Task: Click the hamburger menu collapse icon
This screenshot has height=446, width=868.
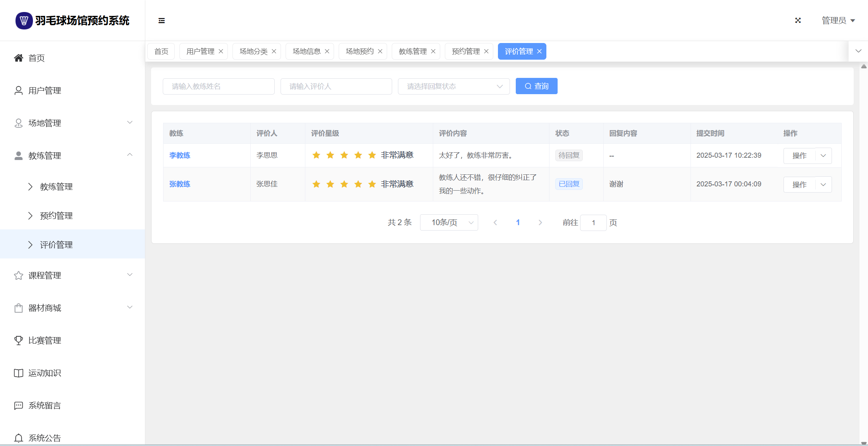Action: pyautogui.click(x=162, y=21)
